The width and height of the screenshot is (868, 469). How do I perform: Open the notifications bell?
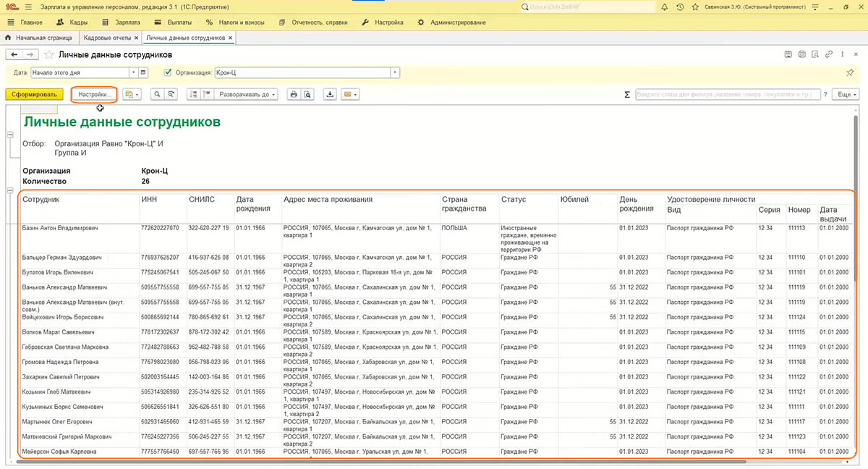tap(665, 7)
